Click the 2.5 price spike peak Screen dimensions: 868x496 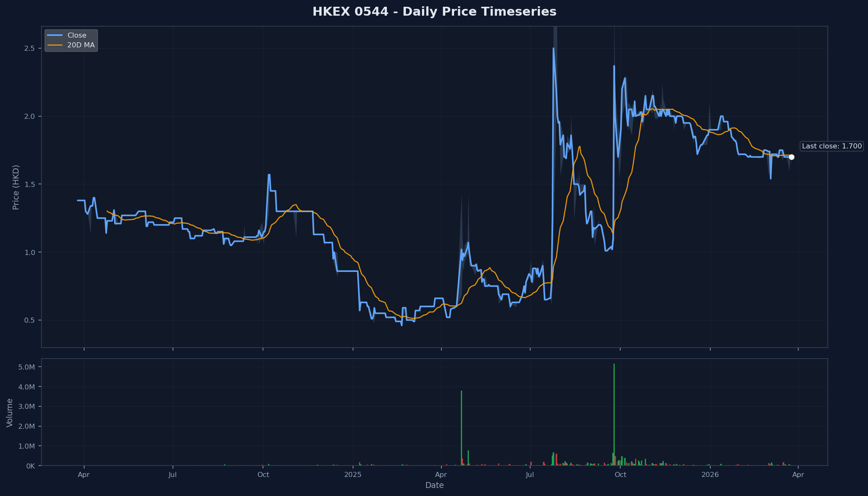[553, 48]
